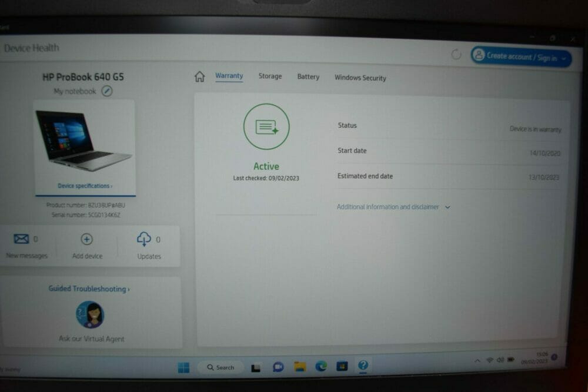
Task: Click the taskbar Search box
Action: tap(221, 368)
